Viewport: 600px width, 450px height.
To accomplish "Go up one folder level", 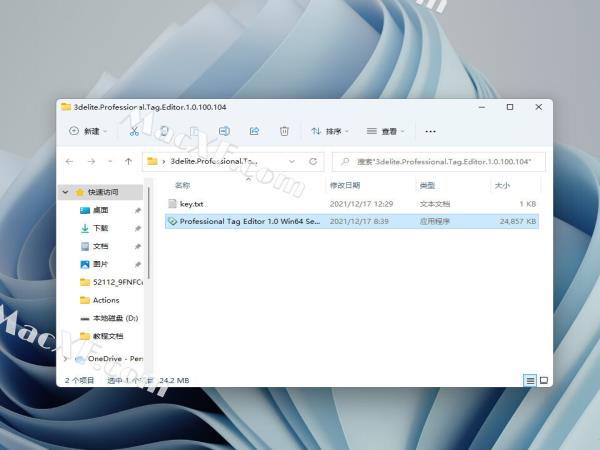I will [129, 161].
